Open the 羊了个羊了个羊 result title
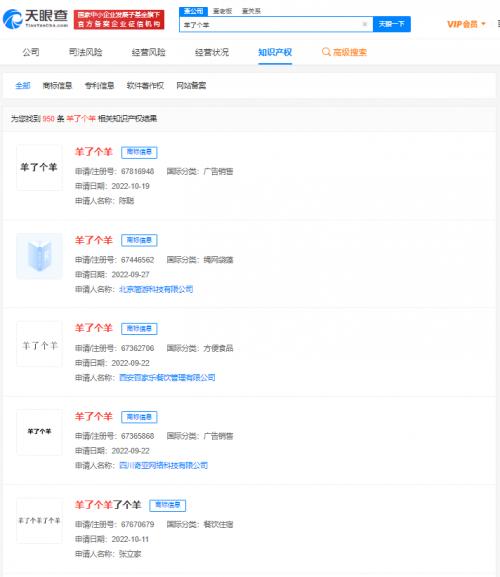 [108, 505]
